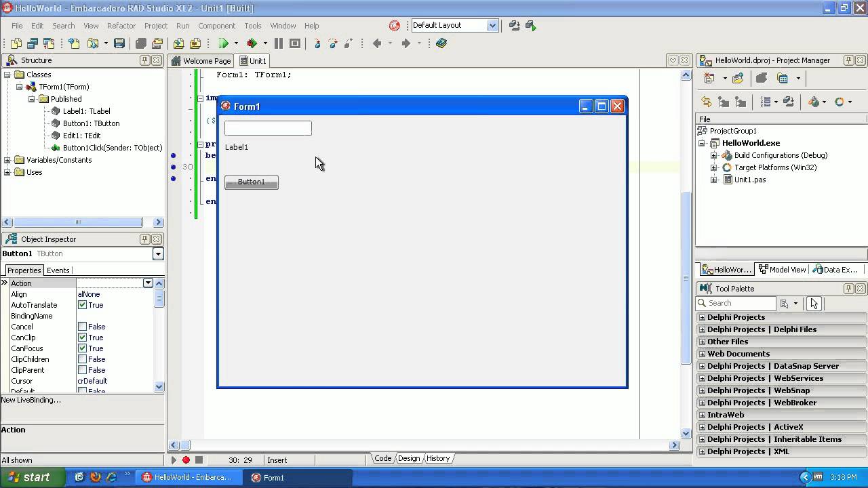Toggle the AutoTranslate property checkbox
The image size is (868, 488).
tap(82, 304)
